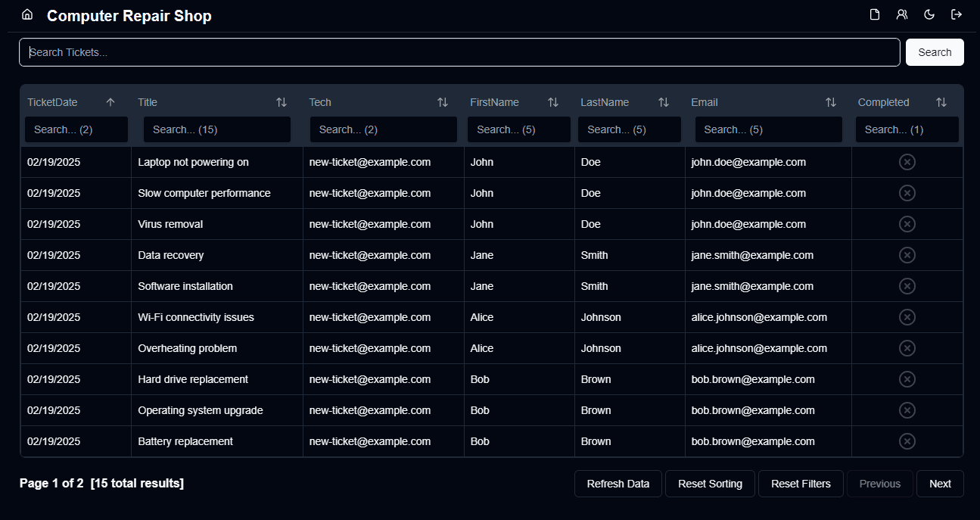The width and height of the screenshot is (980, 520).
Task: Toggle dark mode moon icon
Action: point(929,14)
